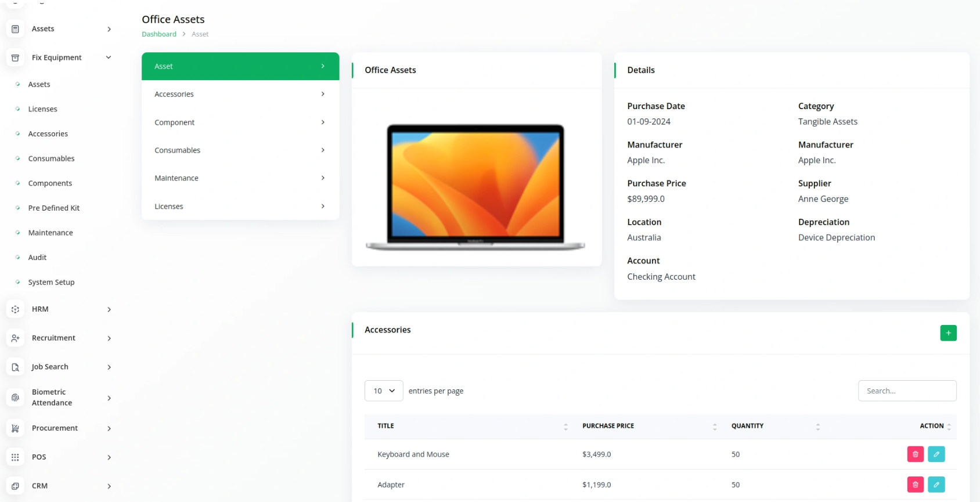The image size is (980, 502).
Task: Open Audit in sidebar submenu
Action: point(37,258)
